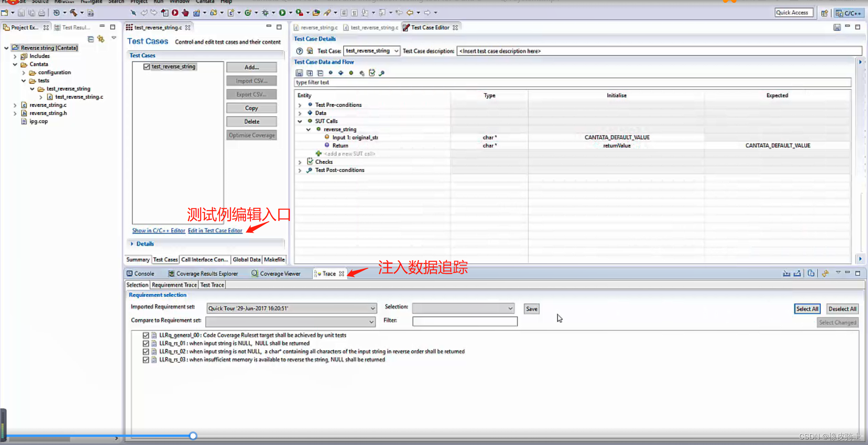Click Collapse All icon in Project Explorer

(x=91, y=39)
